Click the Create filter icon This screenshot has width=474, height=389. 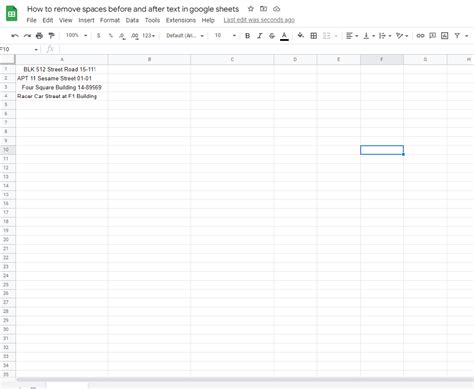coord(457,35)
